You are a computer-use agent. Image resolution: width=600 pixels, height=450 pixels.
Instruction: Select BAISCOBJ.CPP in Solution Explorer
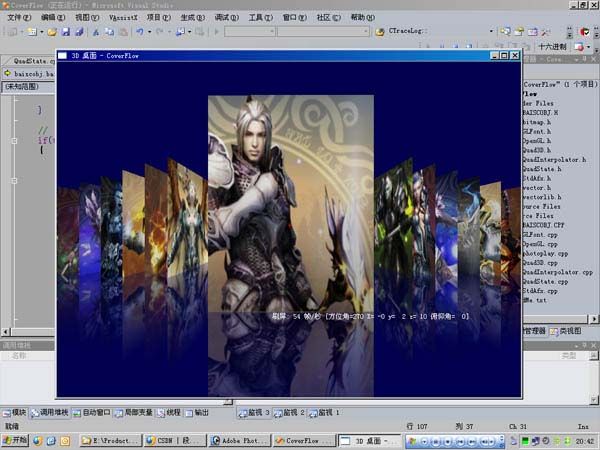pyautogui.click(x=544, y=225)
